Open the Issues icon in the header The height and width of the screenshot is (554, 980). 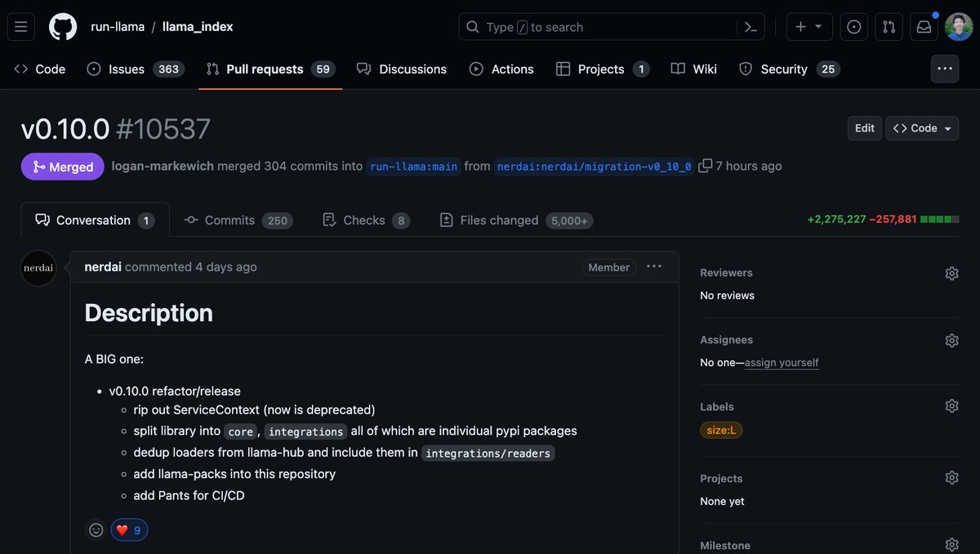click(853, 27)
